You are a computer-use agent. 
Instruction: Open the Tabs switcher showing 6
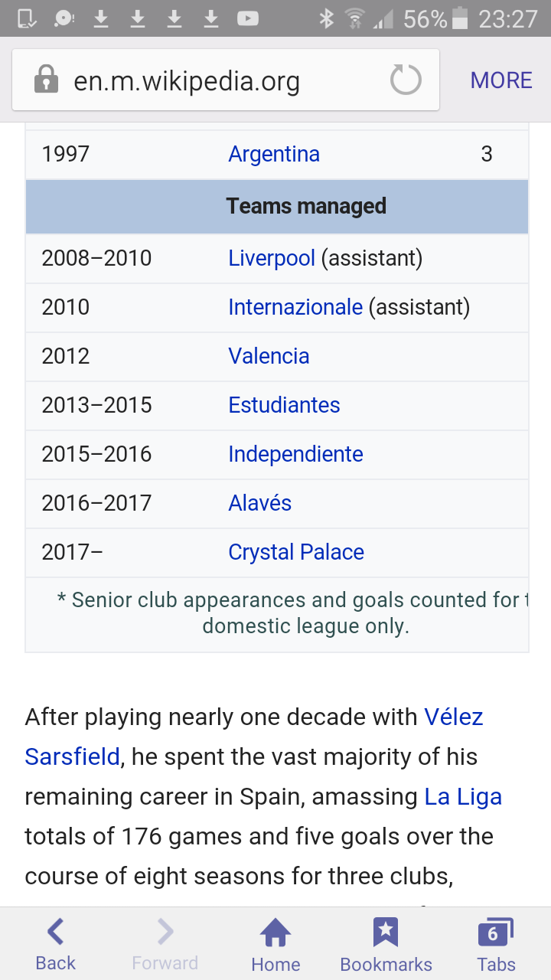495,933
